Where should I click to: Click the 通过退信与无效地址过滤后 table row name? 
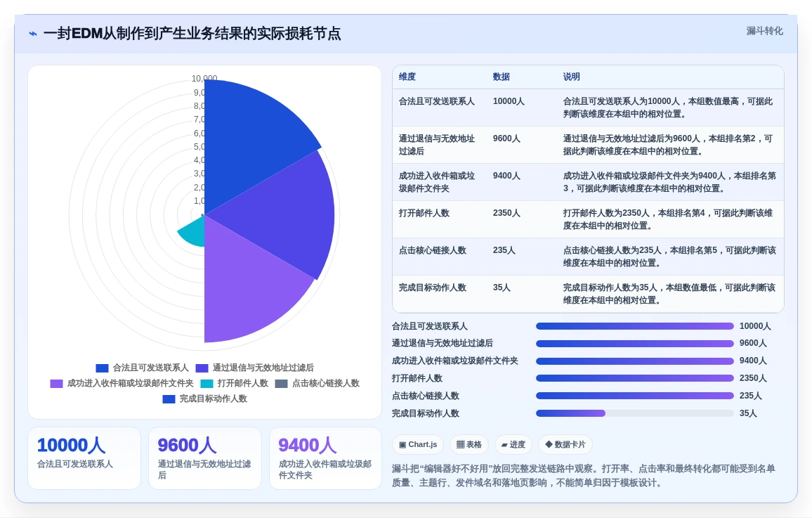tap(436, 145)
